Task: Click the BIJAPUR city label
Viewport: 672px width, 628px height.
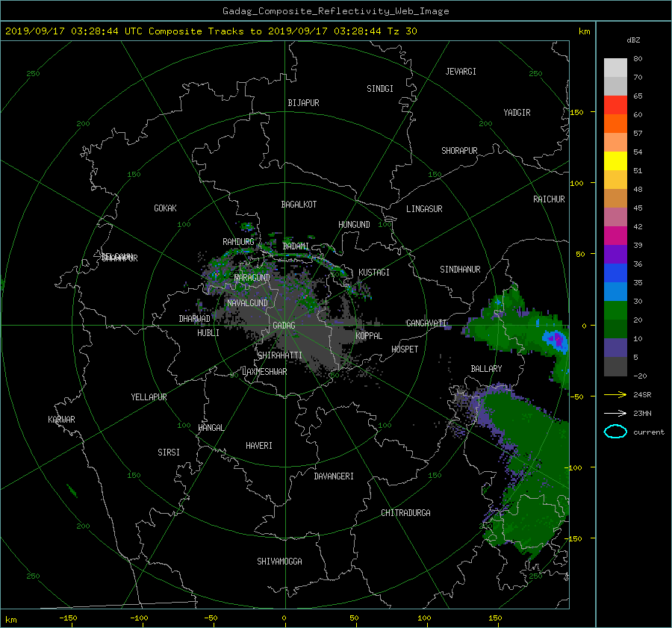Action: click(303, 103)
